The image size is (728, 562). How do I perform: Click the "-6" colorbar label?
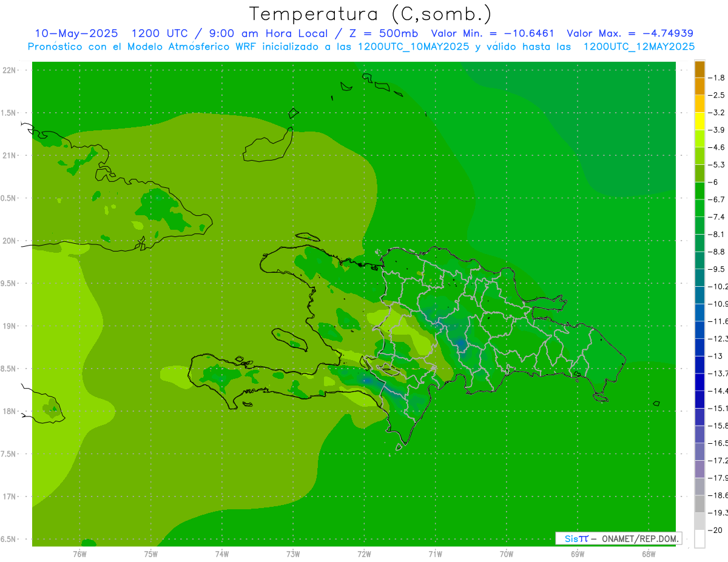pyautogui.click(x=713, y=182)
